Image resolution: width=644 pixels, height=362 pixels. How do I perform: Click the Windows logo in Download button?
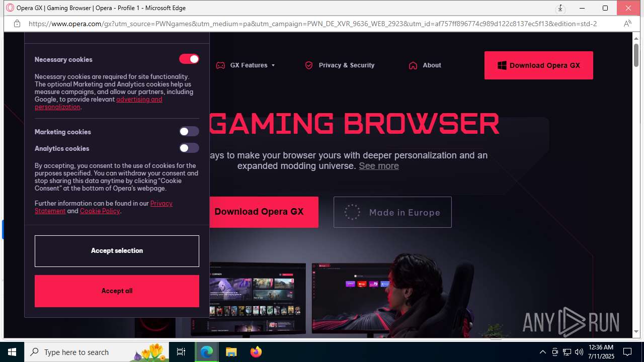tap(502, 65)
